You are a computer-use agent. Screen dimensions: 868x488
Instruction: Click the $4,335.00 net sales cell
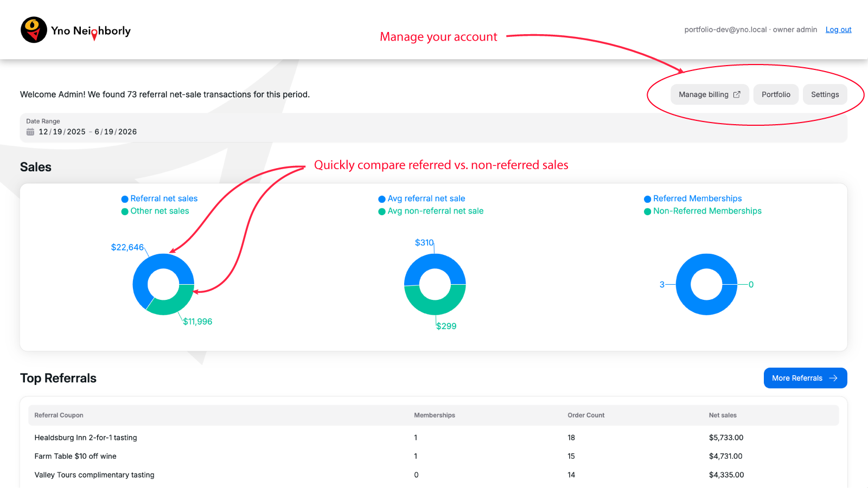point(726,474)
